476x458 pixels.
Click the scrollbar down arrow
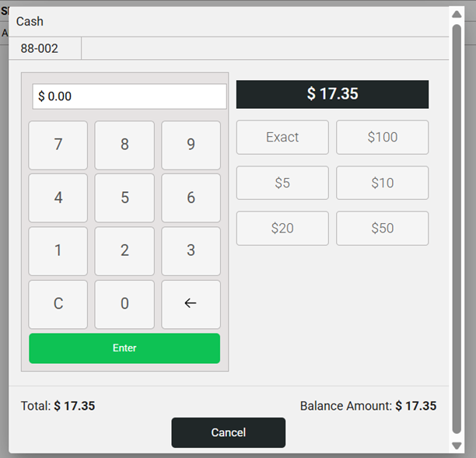(x=457, y=445)
